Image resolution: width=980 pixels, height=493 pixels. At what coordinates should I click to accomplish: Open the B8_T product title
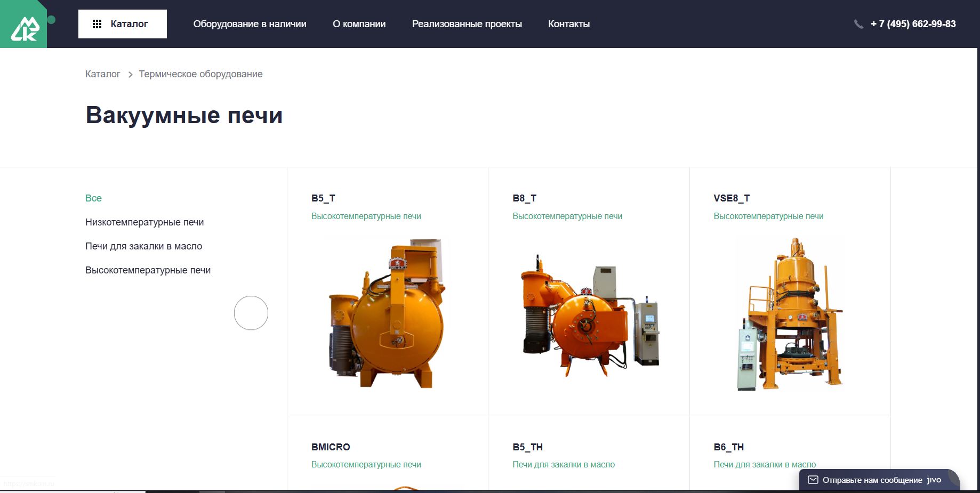pos(525,198)
